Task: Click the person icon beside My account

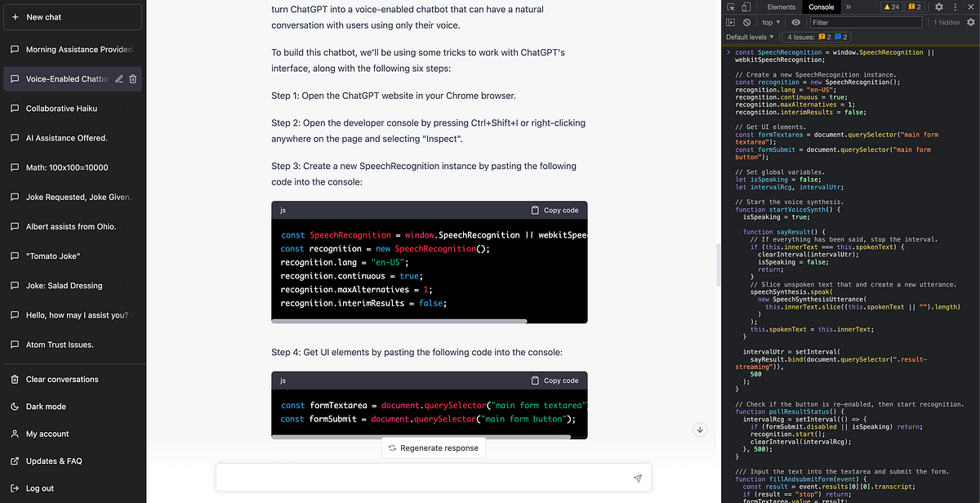Action: (15, 434)
